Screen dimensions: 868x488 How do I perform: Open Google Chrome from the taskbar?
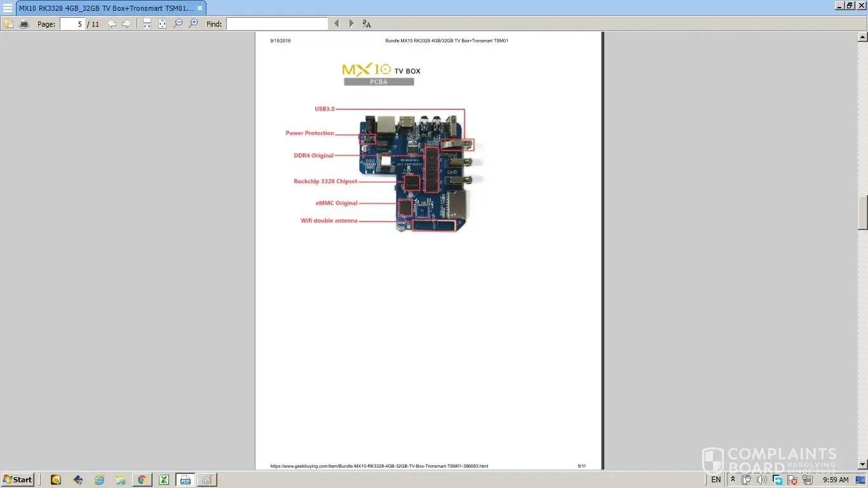pos(142,480)
